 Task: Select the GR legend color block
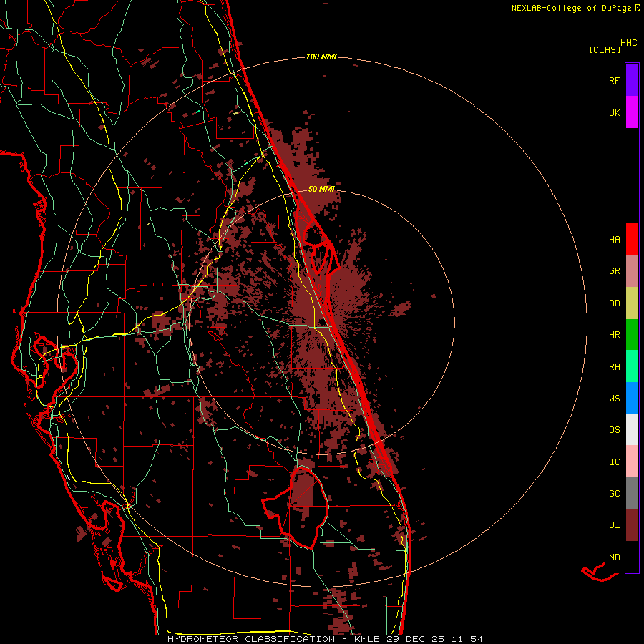[x=632, y=271]
